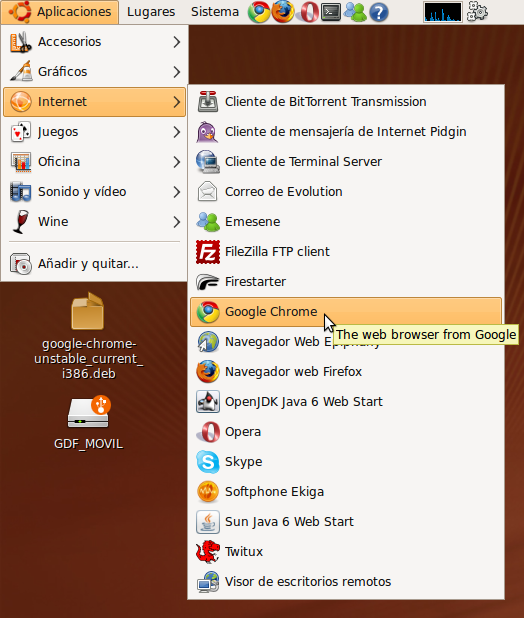Click the red Twitux icon
This screenshot has width=524, height=618.
(208, 552)
